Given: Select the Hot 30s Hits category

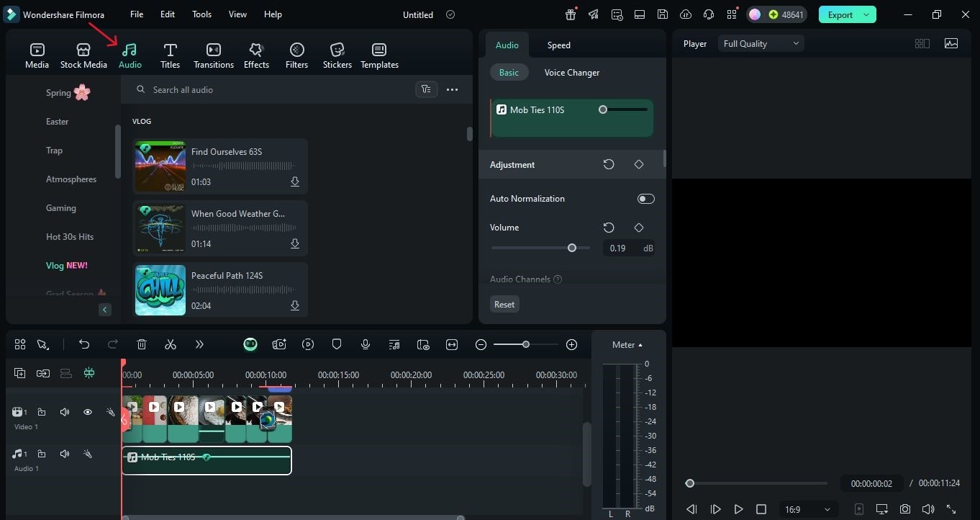Looking at the screenshot, I should coord(70,237).
